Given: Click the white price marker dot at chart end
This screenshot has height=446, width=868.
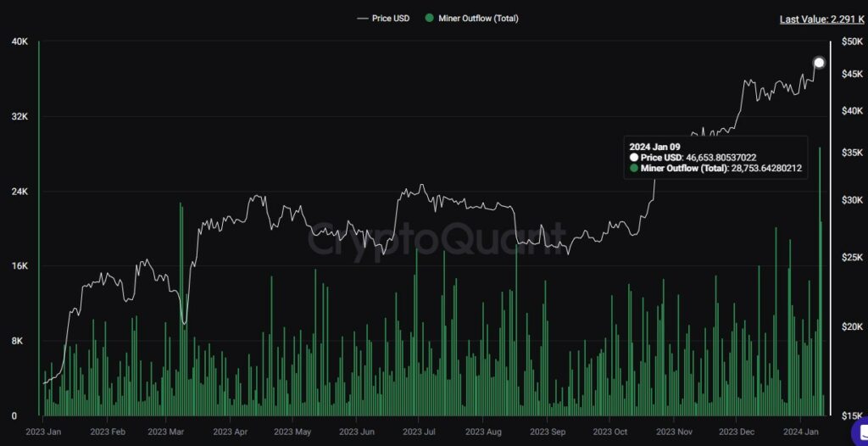Looking at the screenshot, I should click(x=819, y=63).
